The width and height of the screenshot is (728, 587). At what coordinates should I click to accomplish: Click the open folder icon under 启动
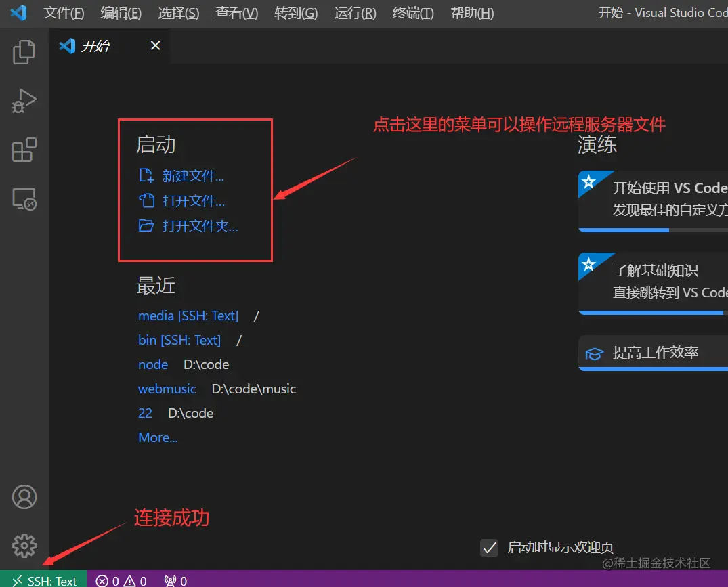(146, 226)
